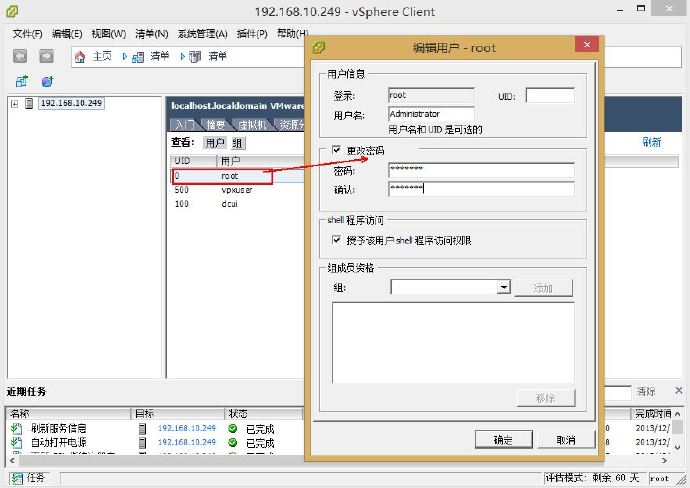The height and width of the screenshot is (488, 690).
Task: Click the second inventory host icon in breadcrumb
Action: [195, 57]
